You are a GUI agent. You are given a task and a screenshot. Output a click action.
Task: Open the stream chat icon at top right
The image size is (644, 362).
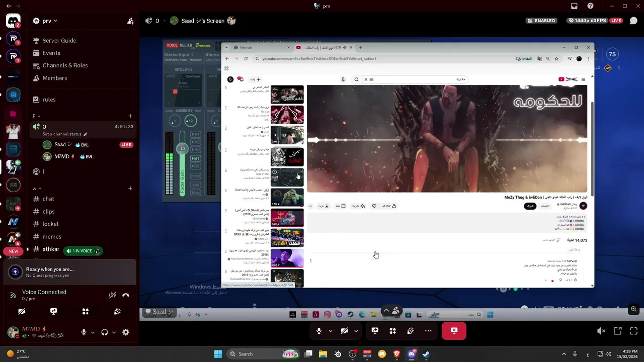pyautogui.click(x=633, y=21)
